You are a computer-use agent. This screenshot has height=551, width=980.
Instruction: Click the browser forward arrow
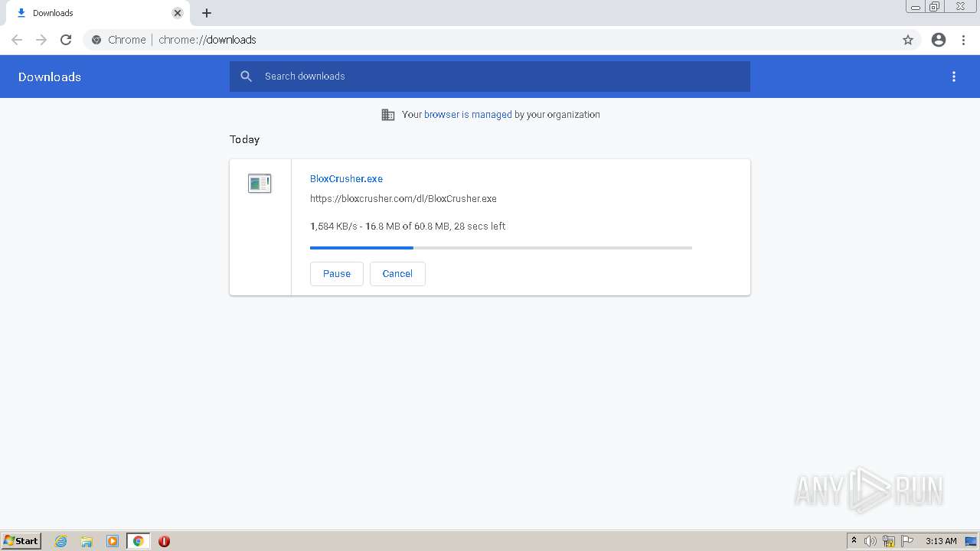[41, 40]
